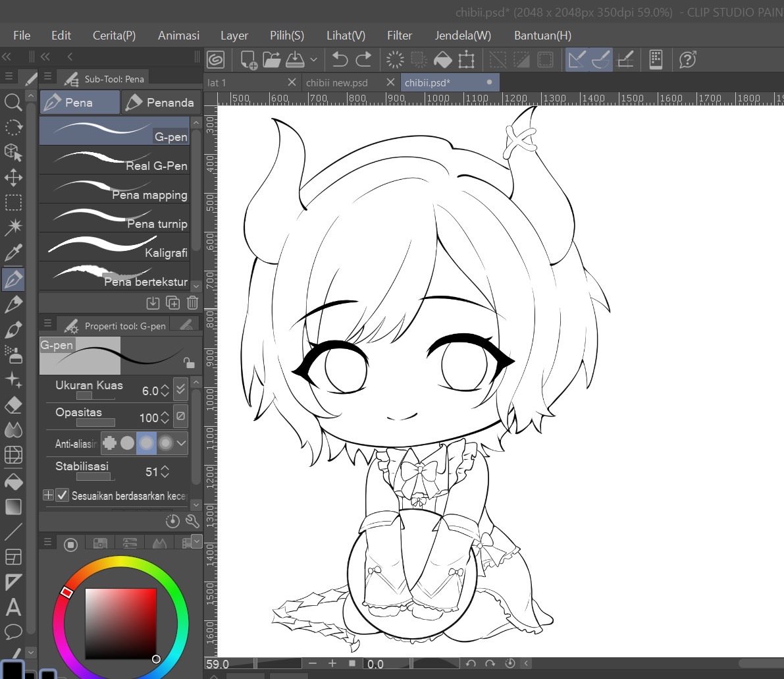Select the Eyedropper tool
Screen dimensions: 784x679
click(13, 252)
